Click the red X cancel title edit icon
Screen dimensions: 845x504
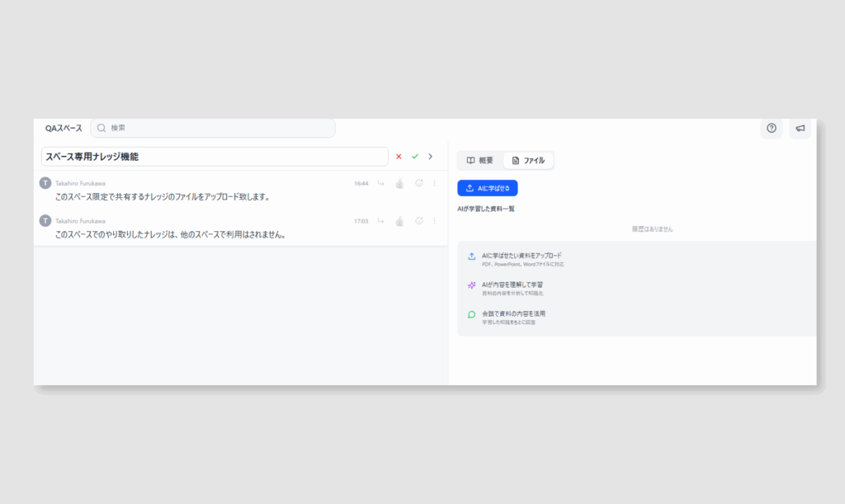(x=399, y=157)
